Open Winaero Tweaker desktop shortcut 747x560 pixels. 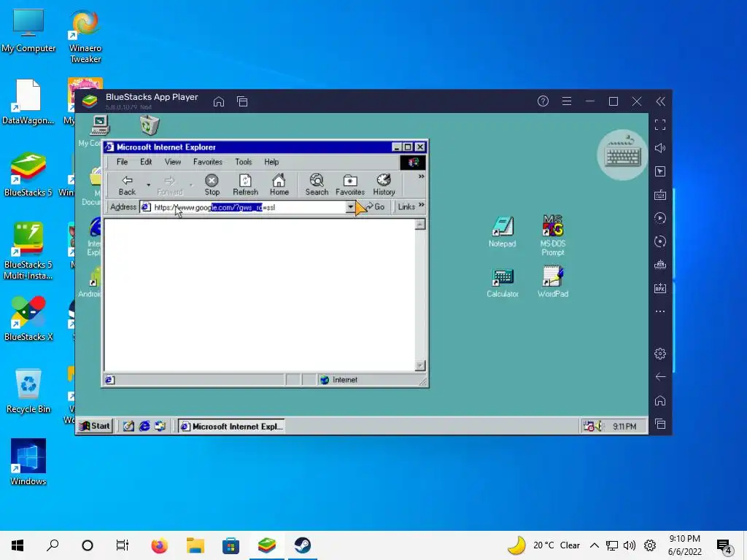tap(85, 37)
